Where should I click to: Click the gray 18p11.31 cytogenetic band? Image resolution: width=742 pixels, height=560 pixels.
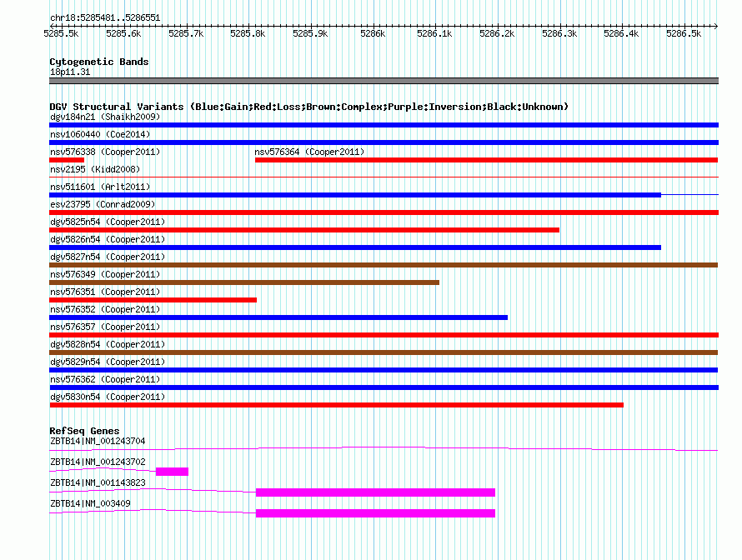click(384, 82)
